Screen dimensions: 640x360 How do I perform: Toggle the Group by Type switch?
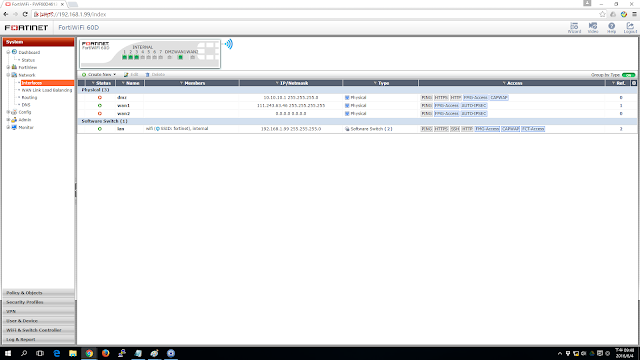click(x=629, y=75)
